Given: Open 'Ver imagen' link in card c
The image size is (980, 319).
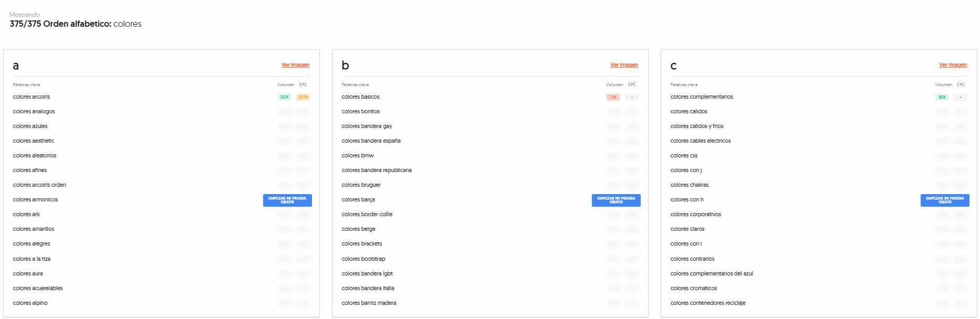Looking at the screenshot, I should 953,65.
